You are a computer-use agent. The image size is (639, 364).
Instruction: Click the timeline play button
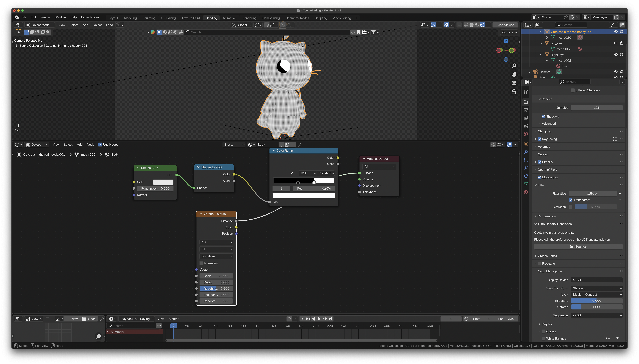(319, 319)
